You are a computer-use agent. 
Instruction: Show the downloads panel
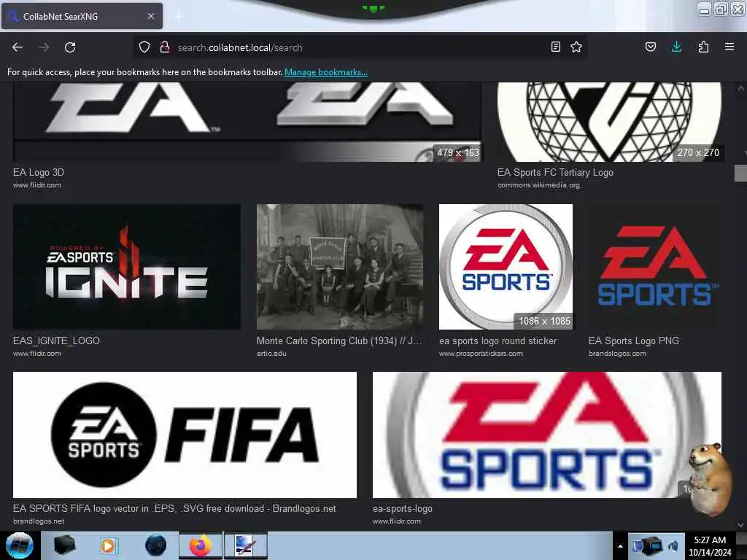tap(676, 47)
